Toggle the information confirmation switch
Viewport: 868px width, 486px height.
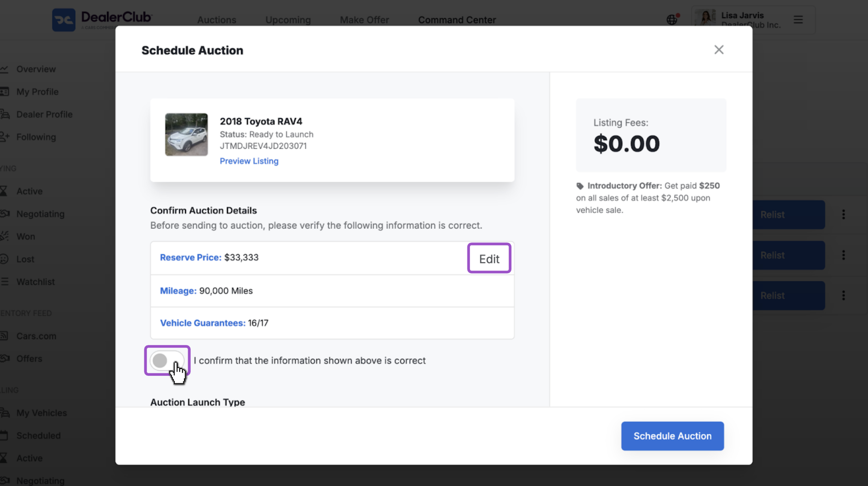pos(167,361)
